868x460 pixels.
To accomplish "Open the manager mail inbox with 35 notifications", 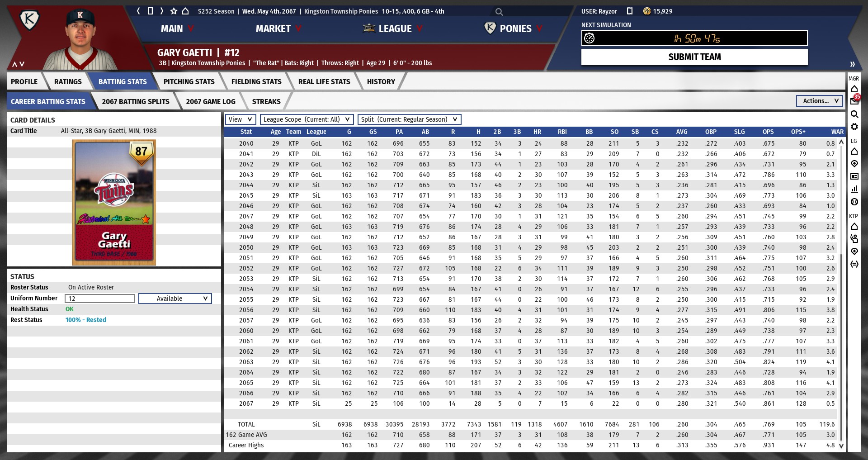I will pos(854,101).
